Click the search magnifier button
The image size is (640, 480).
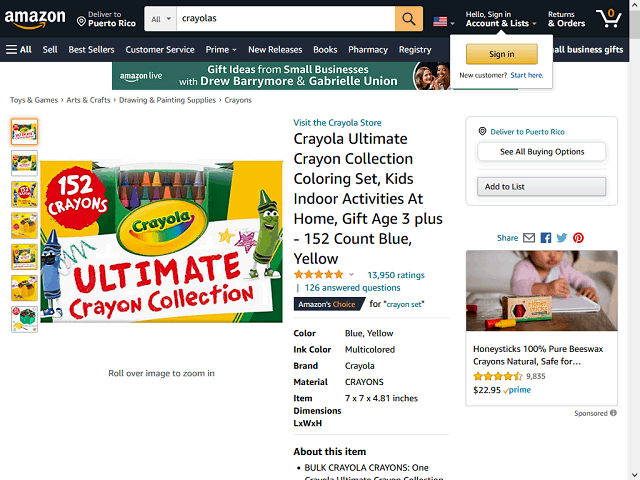click(x=409, y=19)
